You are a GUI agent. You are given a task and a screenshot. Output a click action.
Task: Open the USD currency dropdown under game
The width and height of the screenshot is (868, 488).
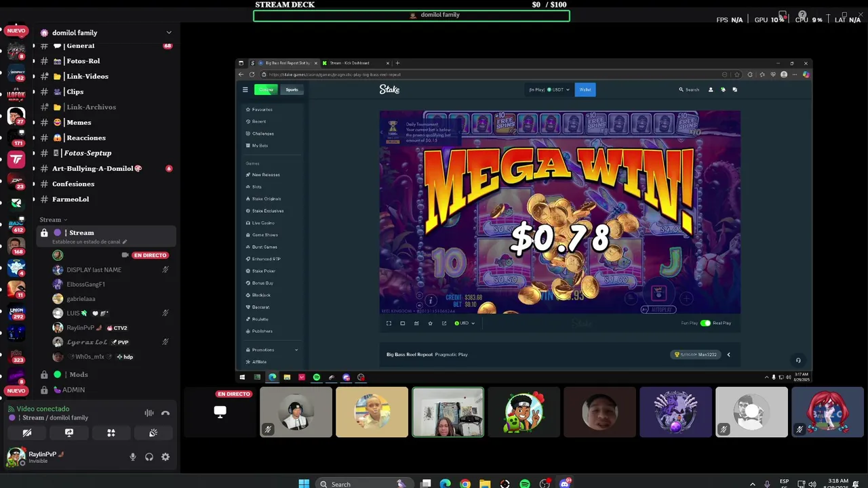[465, 323]
